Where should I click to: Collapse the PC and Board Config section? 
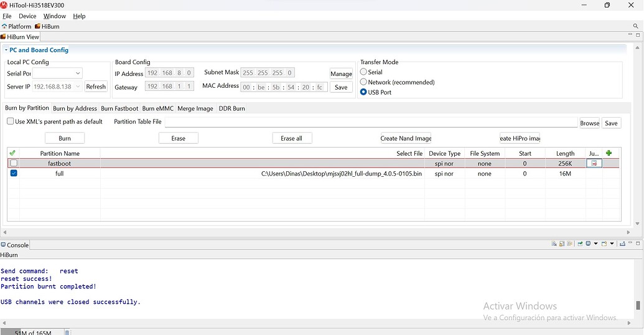point(6,50)
